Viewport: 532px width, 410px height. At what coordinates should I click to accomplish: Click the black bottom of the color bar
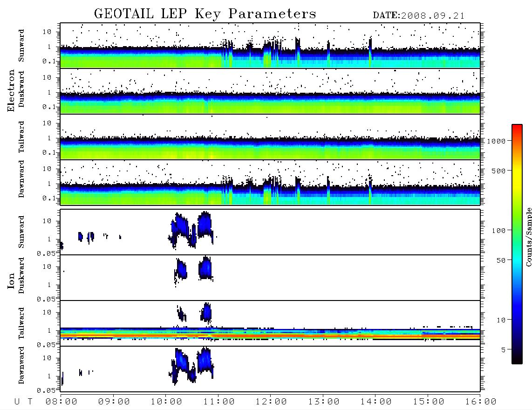coord(517,360)
